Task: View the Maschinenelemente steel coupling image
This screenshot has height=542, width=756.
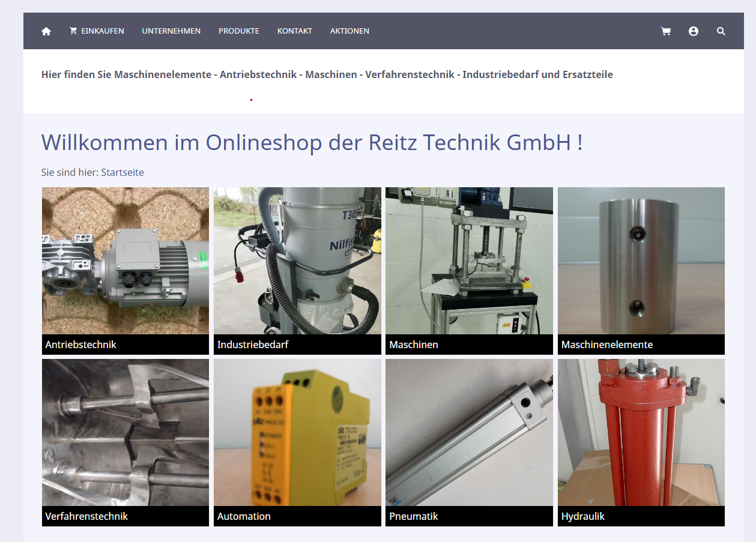Action: tap(641, 260)
